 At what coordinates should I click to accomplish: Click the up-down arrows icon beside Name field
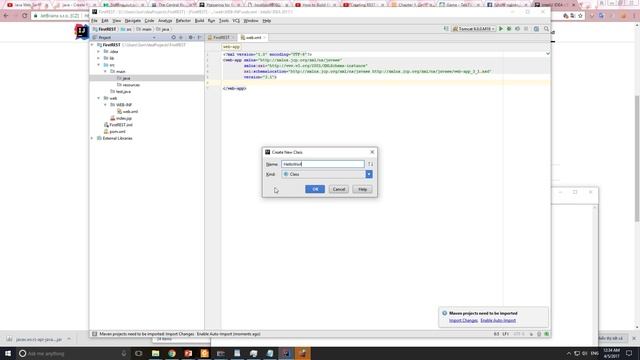[x=370, y=164]
